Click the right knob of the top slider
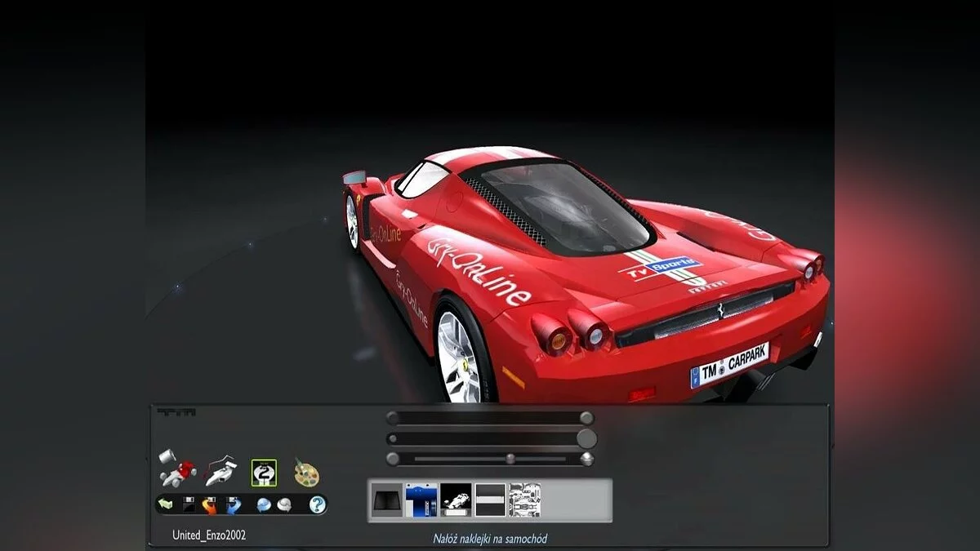 (x=586, y=418)
